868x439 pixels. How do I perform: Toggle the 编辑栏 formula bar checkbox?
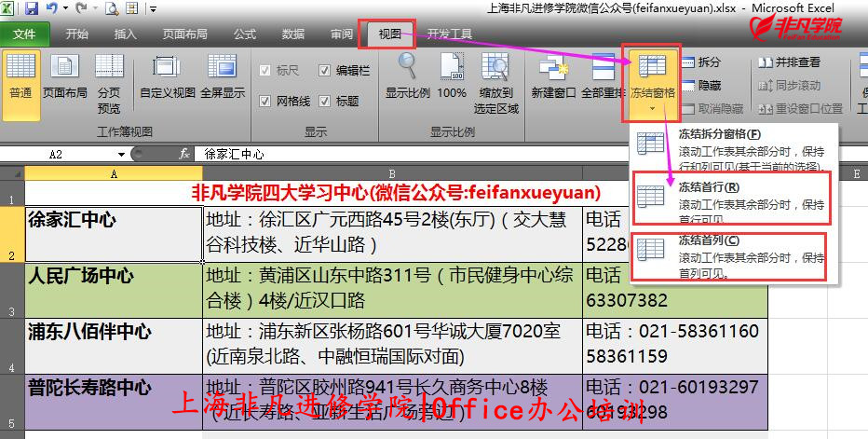(x=325, y=71)
